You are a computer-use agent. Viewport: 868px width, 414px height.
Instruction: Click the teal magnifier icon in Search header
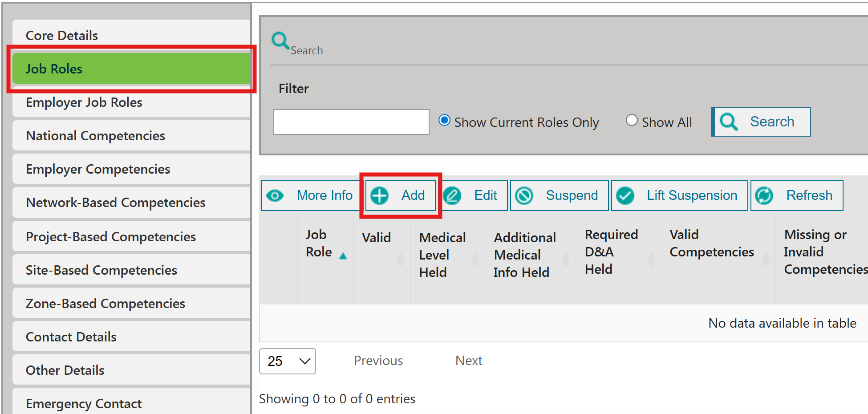[x=280, y=41]
